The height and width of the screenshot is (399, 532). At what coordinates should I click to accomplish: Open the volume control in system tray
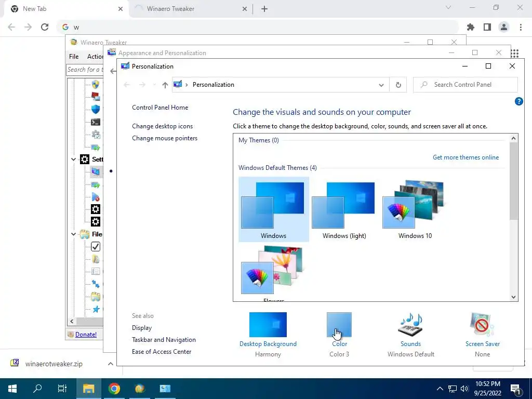[x=464, y=389]
